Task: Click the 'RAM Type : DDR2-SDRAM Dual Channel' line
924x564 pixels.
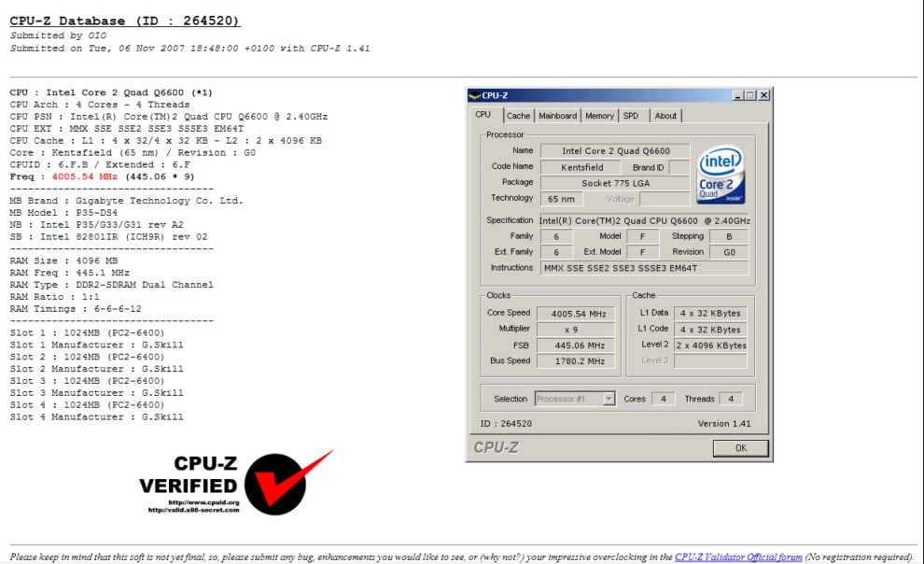Action: [111, 285]
